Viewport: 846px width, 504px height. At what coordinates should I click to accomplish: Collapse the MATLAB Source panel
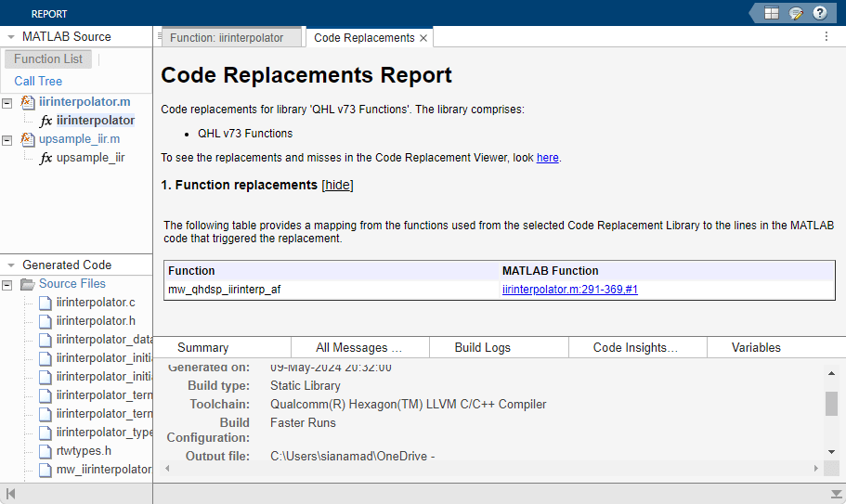(x=10, y=37)
